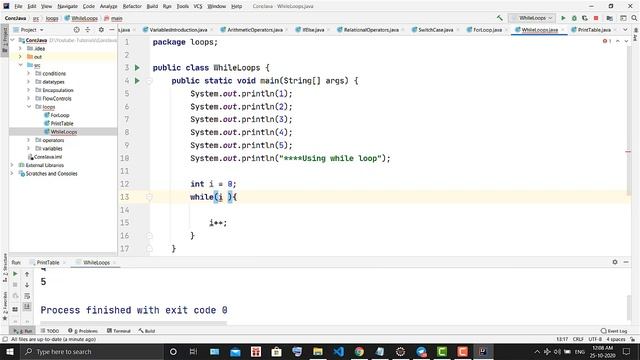Expand the .idea folder

[20, 49]
